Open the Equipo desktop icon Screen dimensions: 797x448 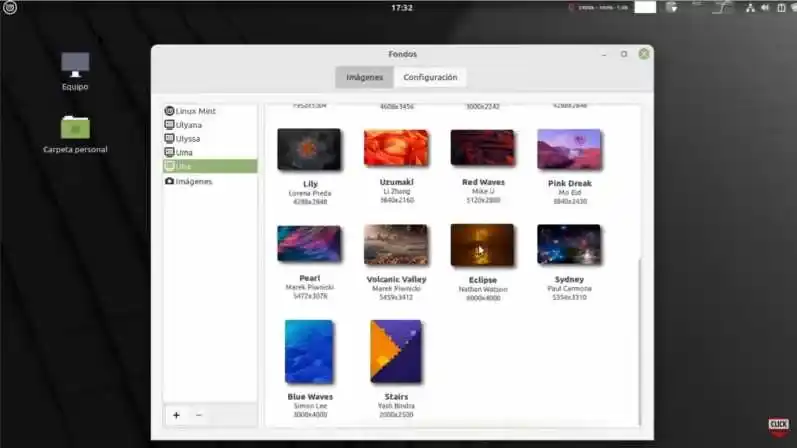coord(75,72)
